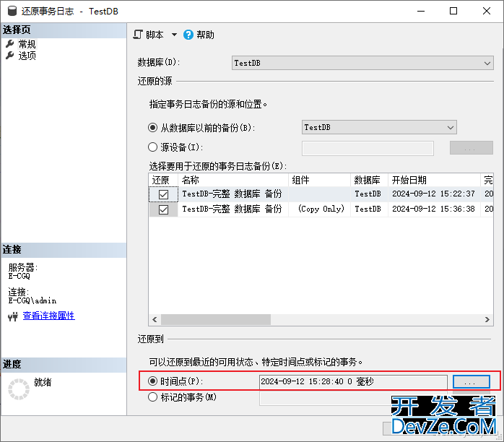Image resolution: width=504 pixels, height=442 pixels.
Task: Click the wrench icon beside 选项
Action: coord(10,56)
